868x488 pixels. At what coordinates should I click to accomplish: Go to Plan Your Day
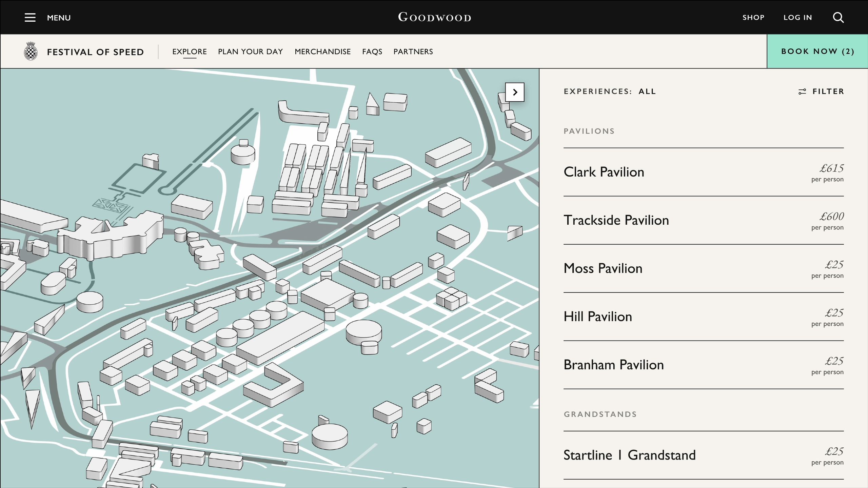pyautogui.click(x=250, y=52)
